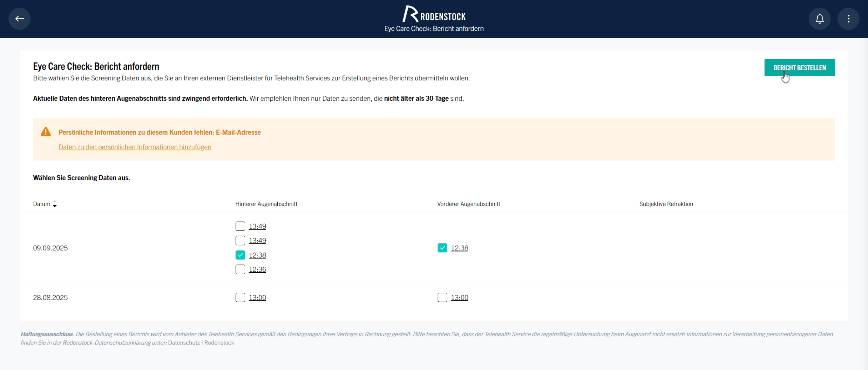Uncheck 12:38 Hinterer Augenabschnitt checkbox
Screen dimensions: 868x370
[240, 255]
